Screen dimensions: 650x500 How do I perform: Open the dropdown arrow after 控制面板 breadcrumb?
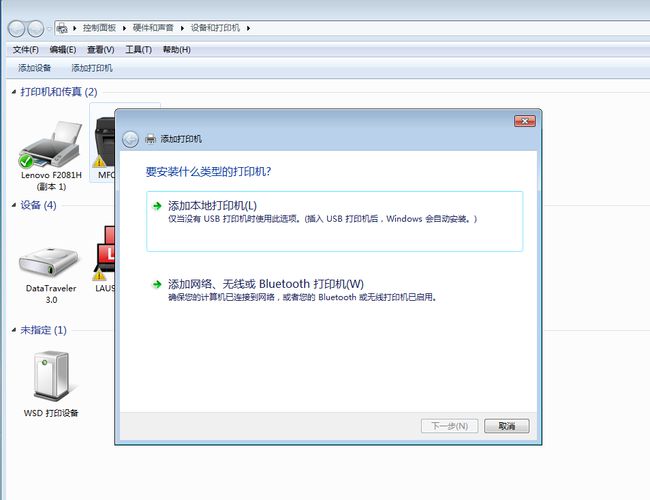[124, 28]
